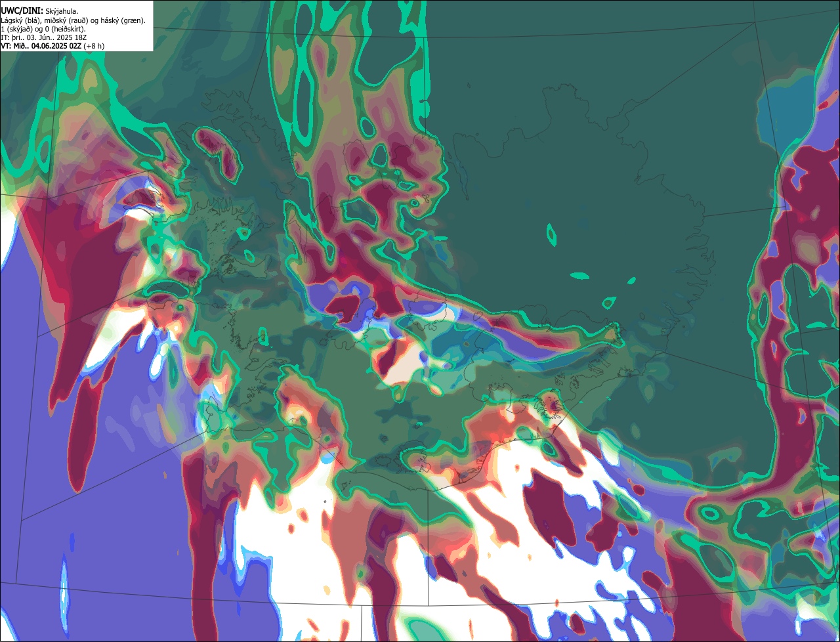This screenshot has height=642, width=840.
Task: Click the '1 (skýjað) og 0 (heiðskírt).' line
Action: coord(43,29)
